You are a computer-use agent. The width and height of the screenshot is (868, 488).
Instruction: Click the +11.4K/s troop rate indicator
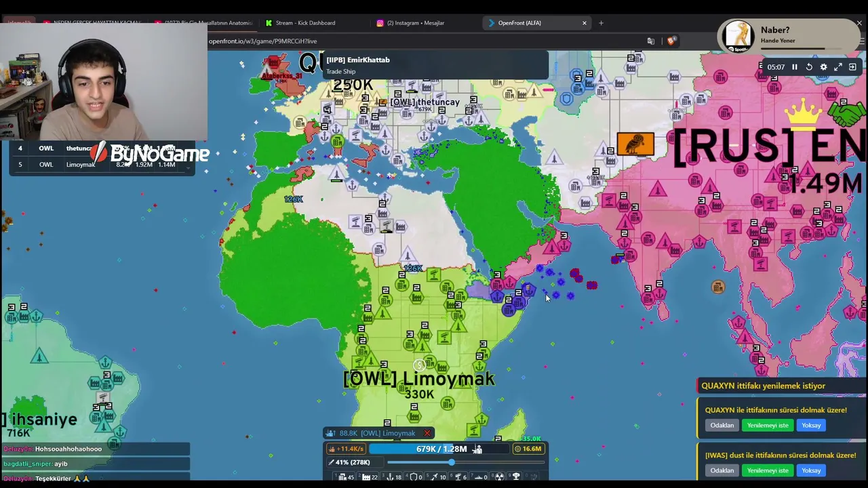pyautogui.click(x=347, y=449)
